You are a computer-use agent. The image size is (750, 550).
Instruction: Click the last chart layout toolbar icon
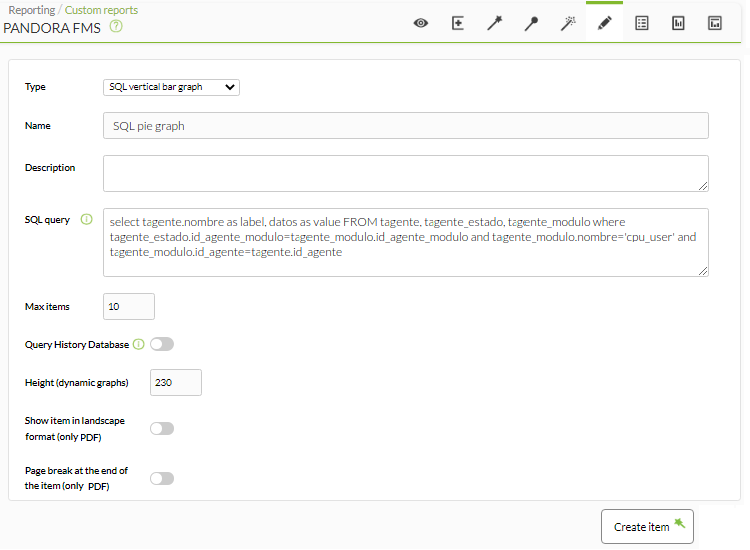pos(715,23)
